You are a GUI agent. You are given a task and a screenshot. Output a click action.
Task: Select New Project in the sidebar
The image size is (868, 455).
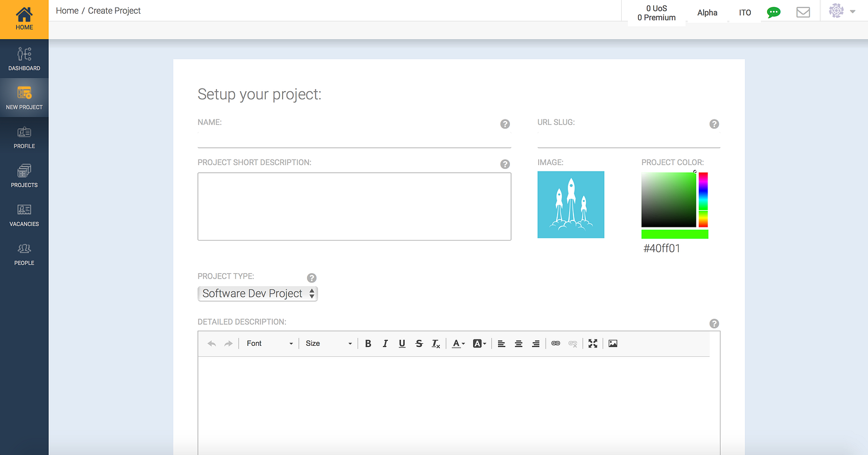click(x=24, y=98)
